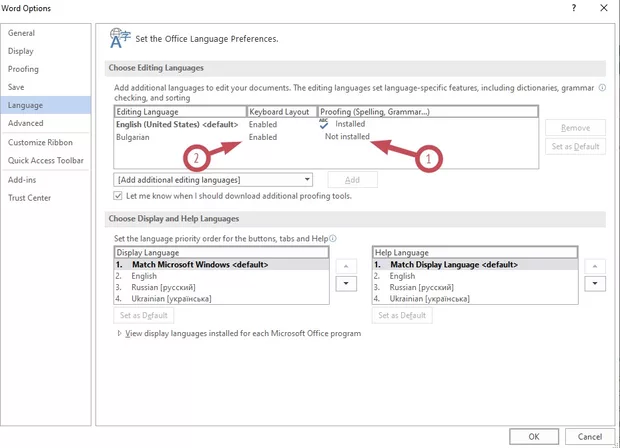Open the Save options category
The width and height of the screenshot is (620, 448).
(46, 87)
